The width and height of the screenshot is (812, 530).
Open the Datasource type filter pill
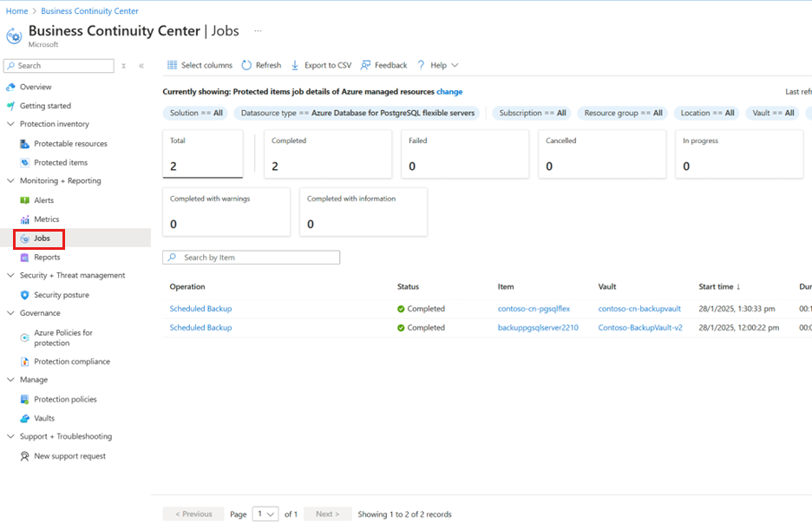click(357, 113)
